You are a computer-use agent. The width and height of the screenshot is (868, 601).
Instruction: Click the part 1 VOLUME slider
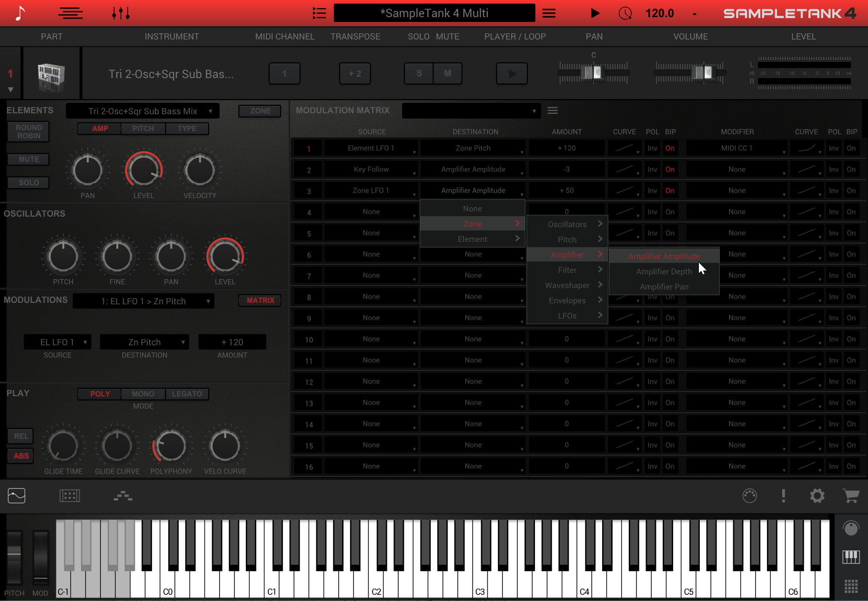point(690,72)
